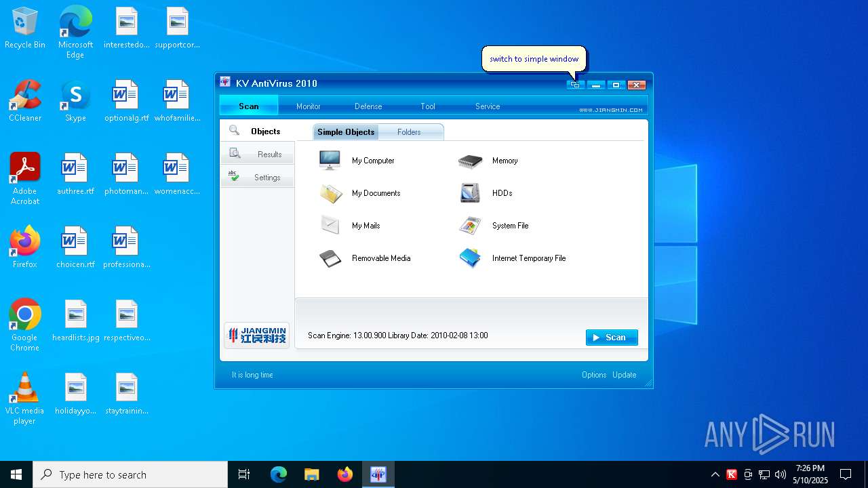Select the My Computer scan object icon

330,161
